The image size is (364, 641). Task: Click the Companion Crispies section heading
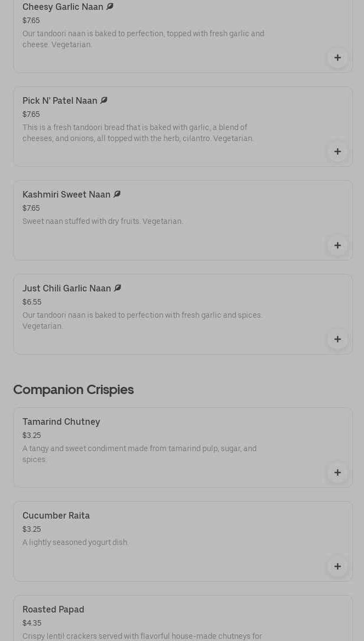pos(73,390)
